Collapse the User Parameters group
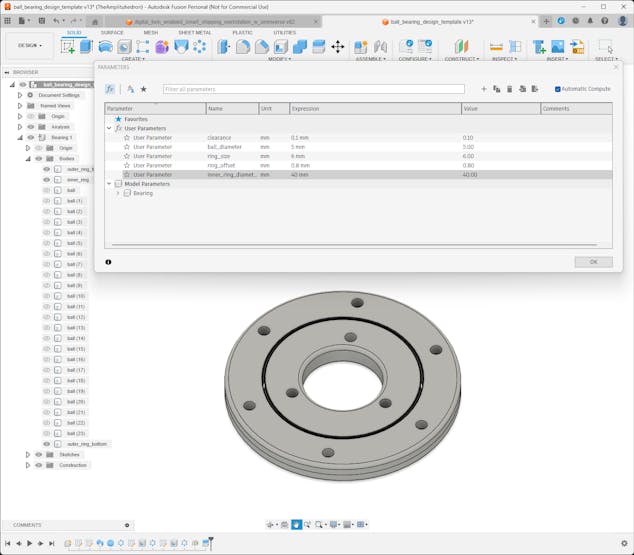634x555 pixels. (109, 128)
